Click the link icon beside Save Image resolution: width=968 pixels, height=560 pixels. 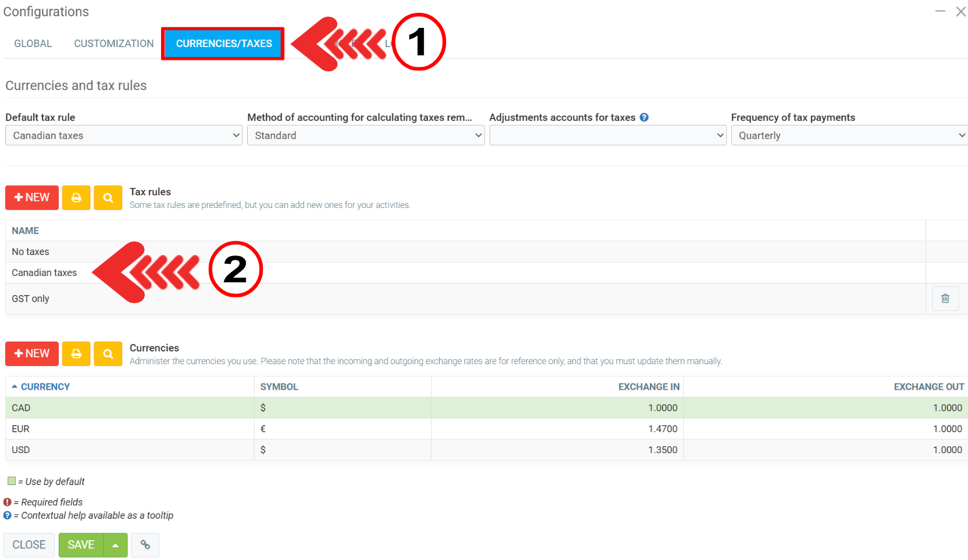coord(145,545)
